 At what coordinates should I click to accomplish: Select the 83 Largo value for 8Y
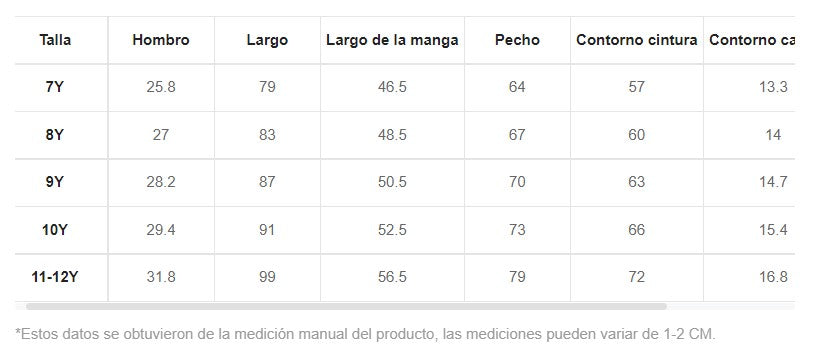click(x=267, y=135)
